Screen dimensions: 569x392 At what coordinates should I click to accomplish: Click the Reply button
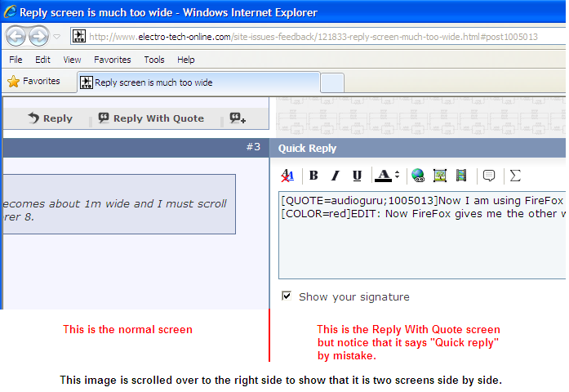tap(50, 118)
